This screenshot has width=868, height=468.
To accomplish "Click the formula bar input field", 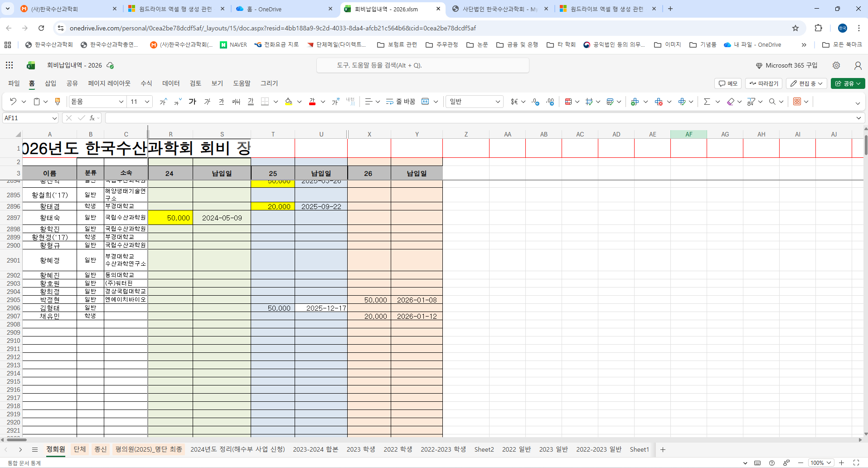I will (x=480, y=118).
